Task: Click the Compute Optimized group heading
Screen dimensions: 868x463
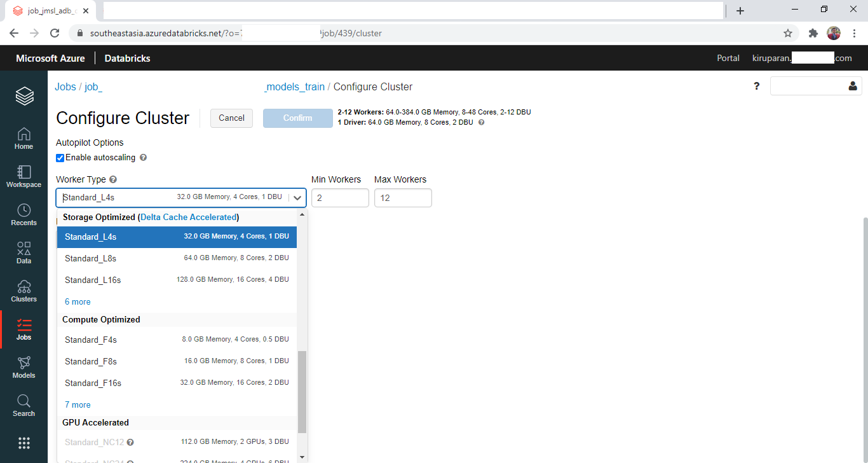Action: click(101, 320)
